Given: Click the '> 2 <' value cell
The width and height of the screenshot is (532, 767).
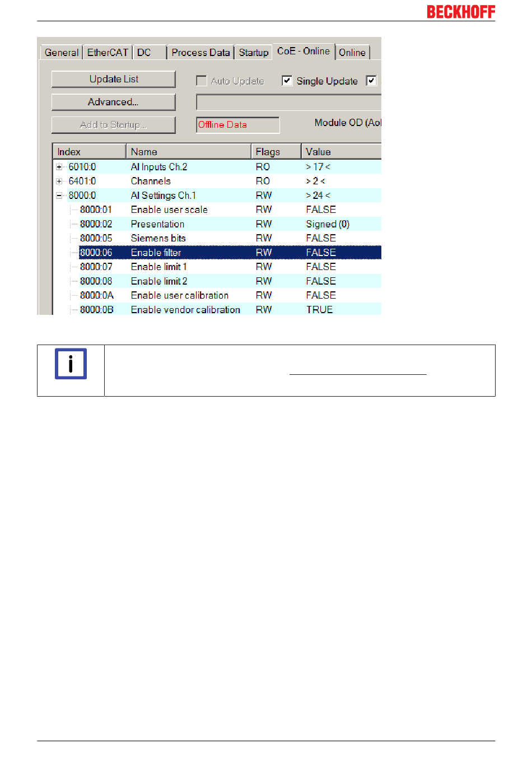Looking at the screenshot, I should 315,181.
